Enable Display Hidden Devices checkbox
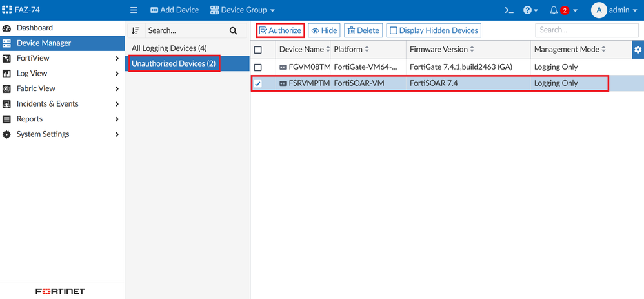Screen dimensions: 644x299 [x=394, y=30]
